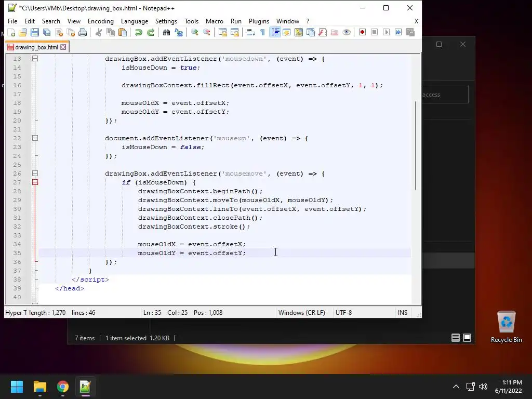Viewport: 532px width, 399px height.
Task: Undo the last edit with green arrow
Action: tap(138, 32)
